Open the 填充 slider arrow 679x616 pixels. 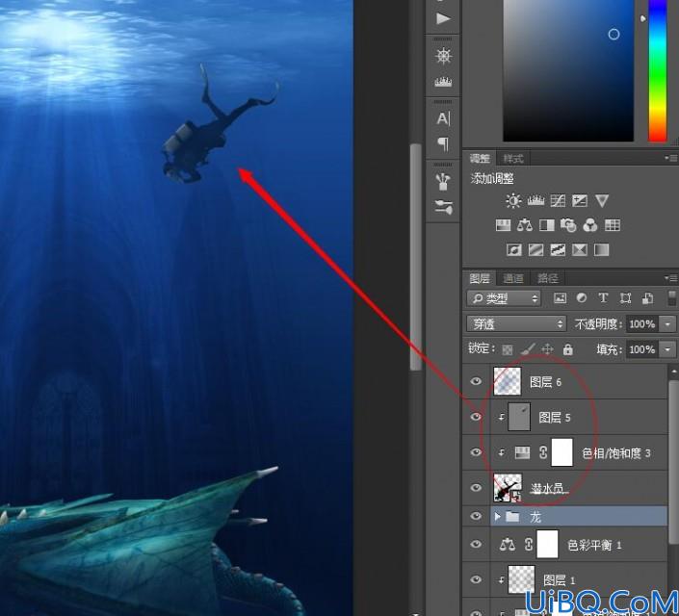pos(668,349)
